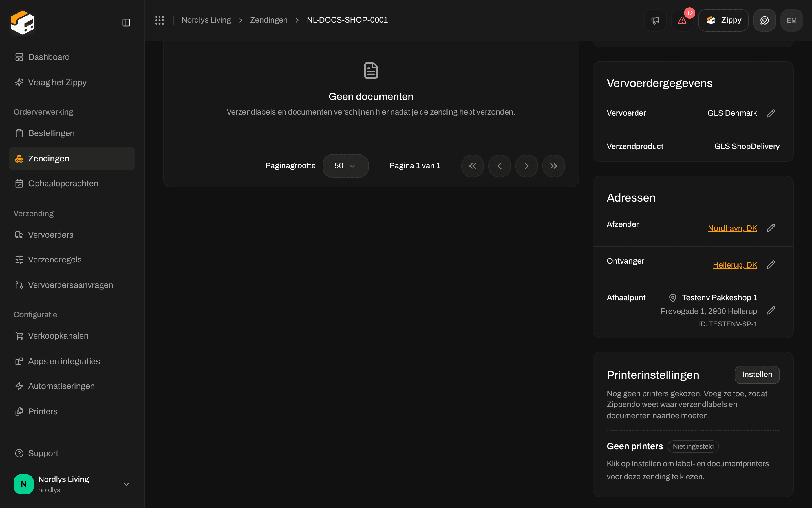This screenshot has width=812, height=508.
Task: Click the sparkle icon beside Vraag het Zippy
Action: [19, 82]
